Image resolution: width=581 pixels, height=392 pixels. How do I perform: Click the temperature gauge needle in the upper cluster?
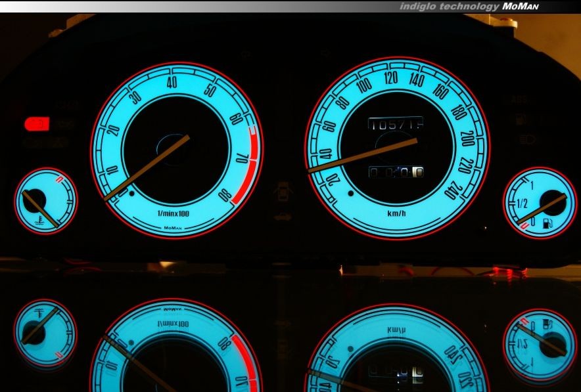click(40, 209)
